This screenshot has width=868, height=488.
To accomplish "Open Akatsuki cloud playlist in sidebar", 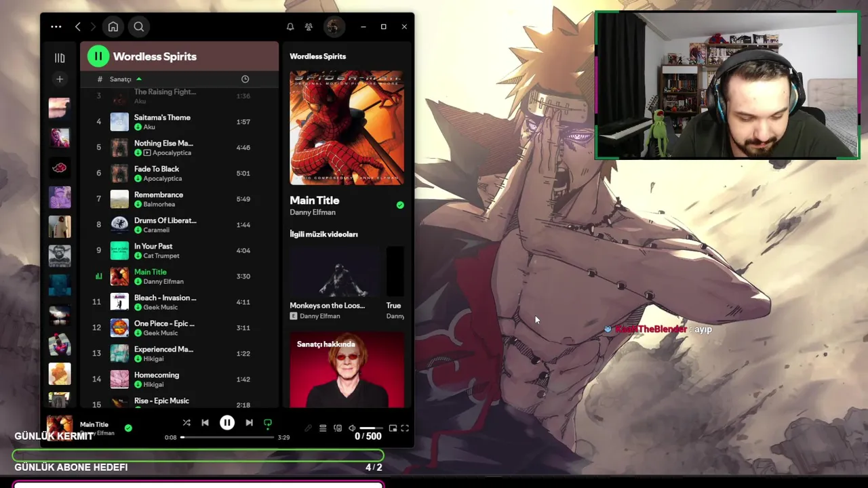I will coord(60,167).
